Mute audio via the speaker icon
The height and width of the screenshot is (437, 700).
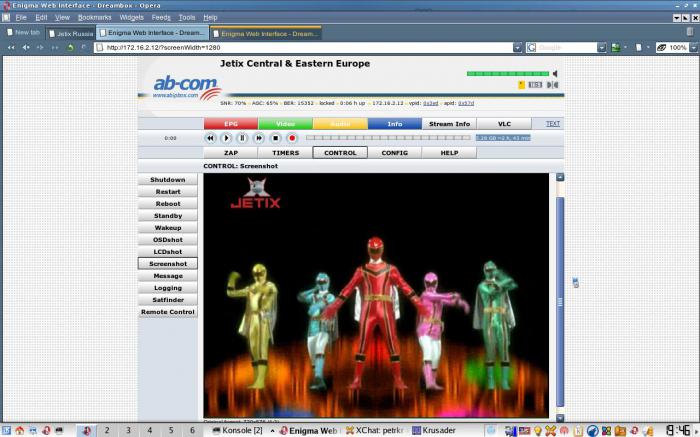coord(555,74)
